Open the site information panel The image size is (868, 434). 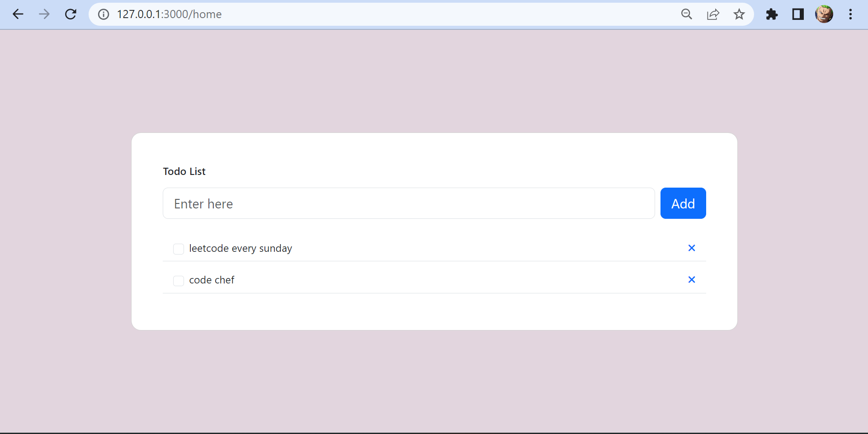[103, 14]
